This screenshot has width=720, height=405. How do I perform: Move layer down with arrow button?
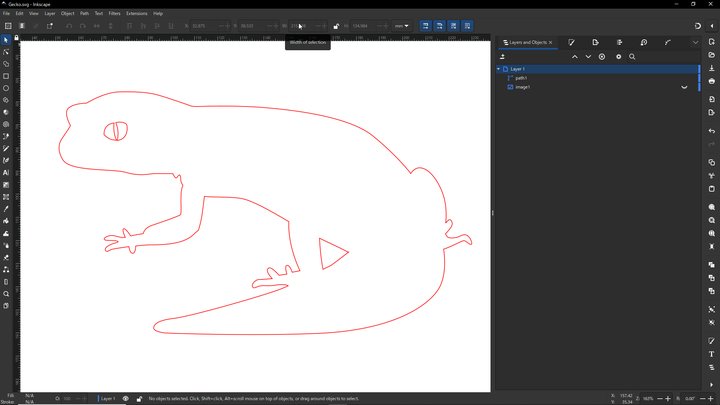pos(588,56)
